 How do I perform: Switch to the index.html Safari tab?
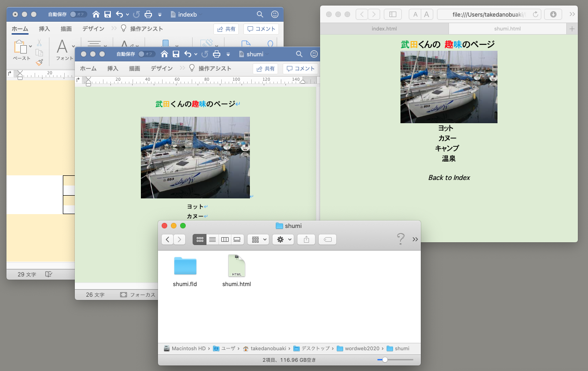(384, 29)
